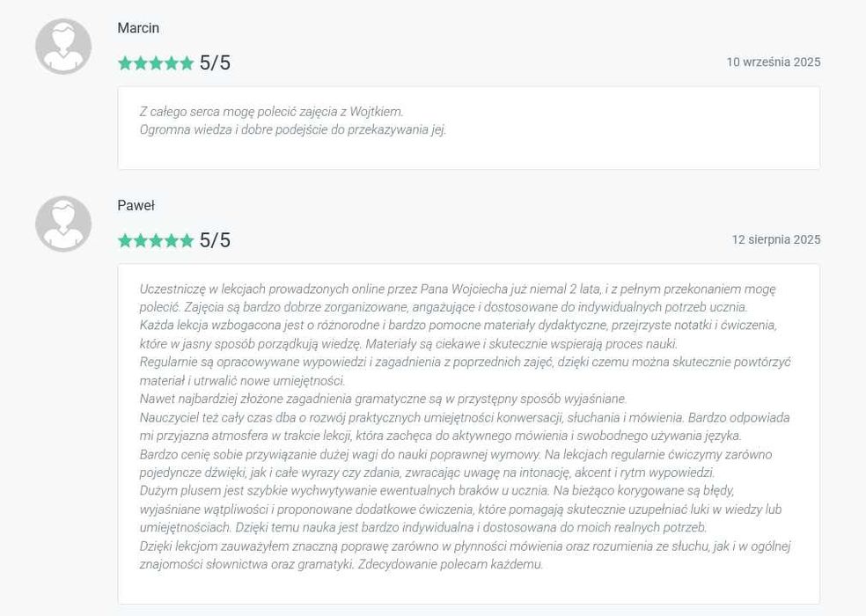Open reviewer name Paweł
Screen dimensions: 866x616
tap(136, 206)
